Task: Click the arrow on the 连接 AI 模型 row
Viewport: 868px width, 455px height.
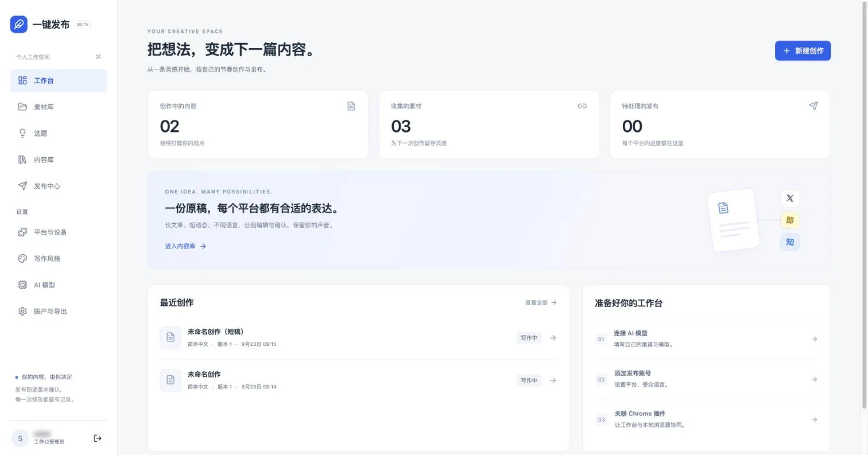Action: click(814, 339)
